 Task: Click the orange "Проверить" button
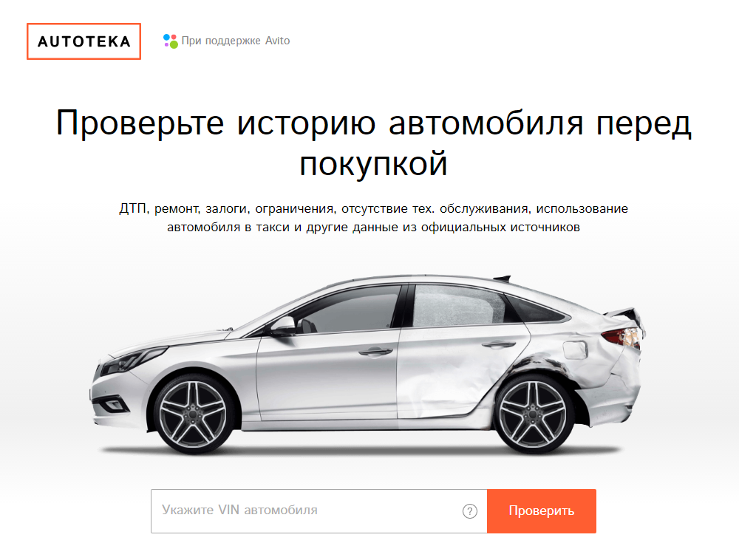pos(542,511)
